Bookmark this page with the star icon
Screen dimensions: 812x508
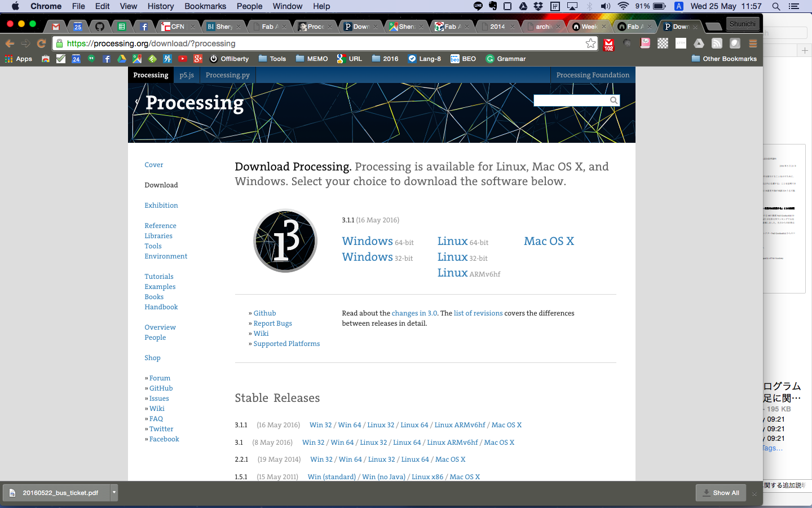(590, 43)
